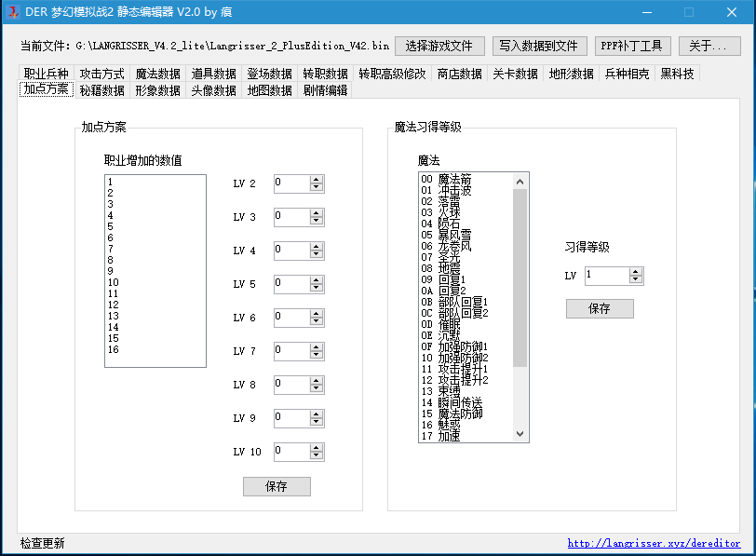Viewport: 756px width, 556px height.
Task: Click the 选择游戏文件 button
Action: point(439,46)
